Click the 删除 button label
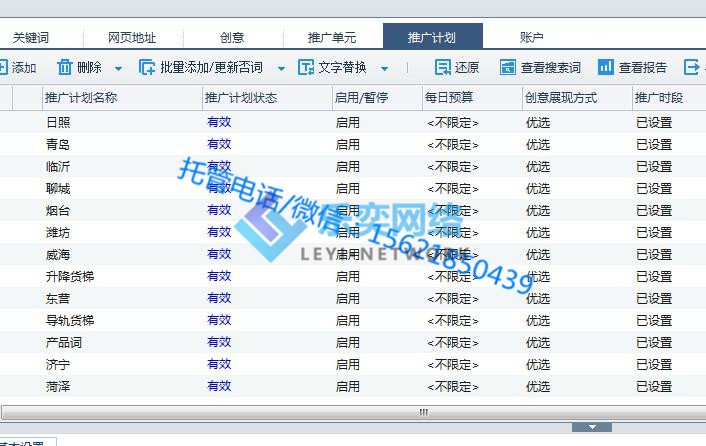This screenshot has width=706, height=446. click(89, 68)
